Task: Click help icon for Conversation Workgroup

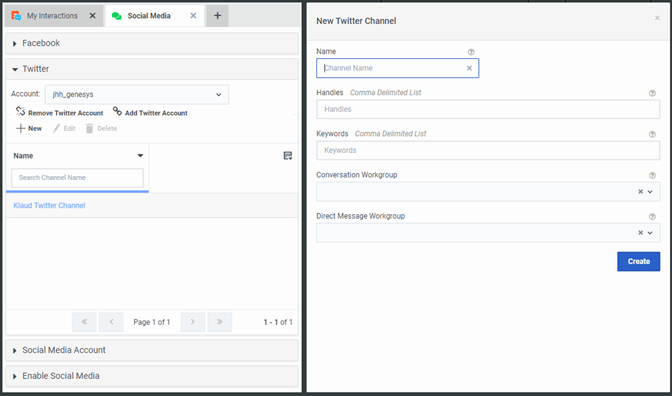Action: pos(652,175)
